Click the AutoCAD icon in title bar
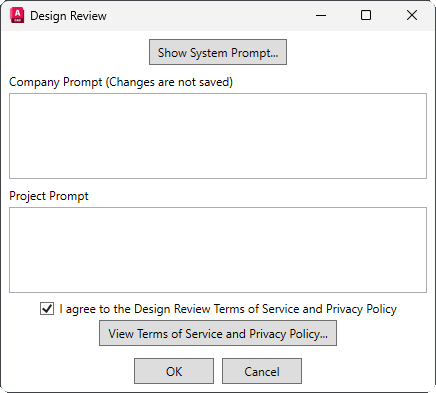Viewport: 436px width, 393px height. tap(17, 15)
